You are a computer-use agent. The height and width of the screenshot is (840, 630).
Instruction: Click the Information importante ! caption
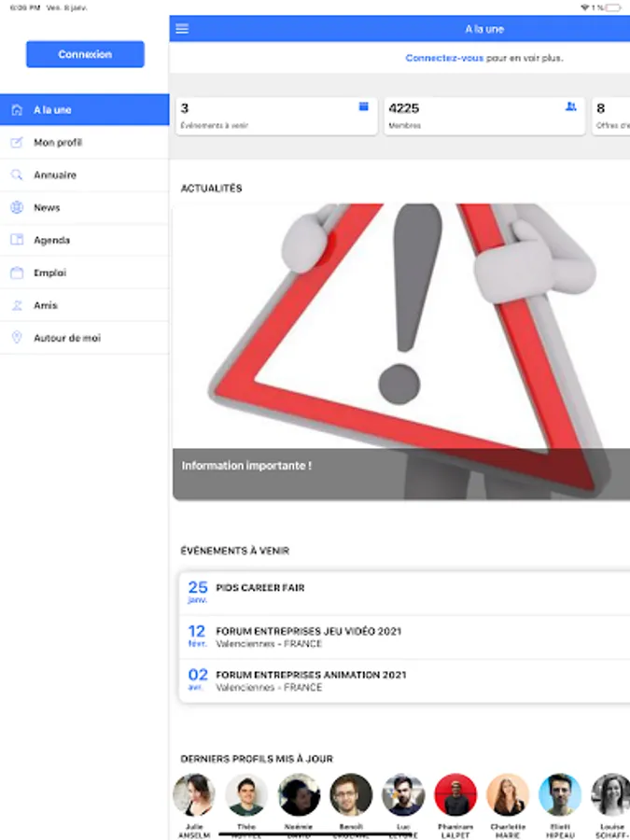point(246,466)
